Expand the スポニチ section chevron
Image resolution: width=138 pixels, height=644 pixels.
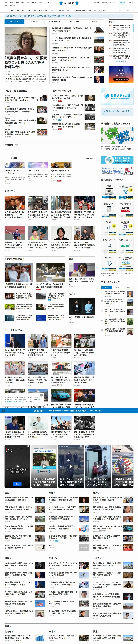tap(14, 191)
